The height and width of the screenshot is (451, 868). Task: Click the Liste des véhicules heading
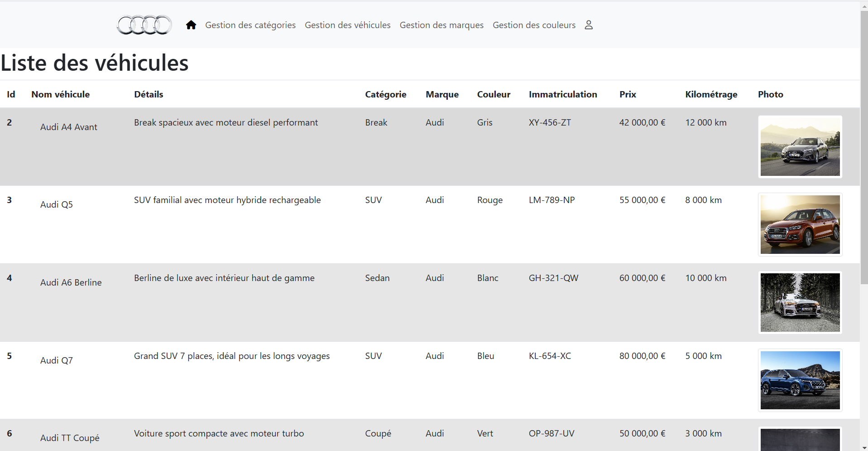(x=95, y=63)
